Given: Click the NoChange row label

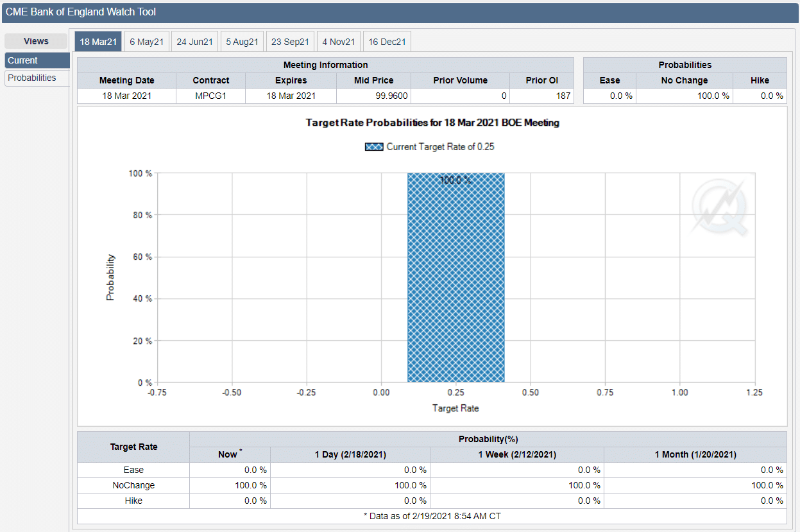Looking at the screenshot, I should (x=133, y=485).
